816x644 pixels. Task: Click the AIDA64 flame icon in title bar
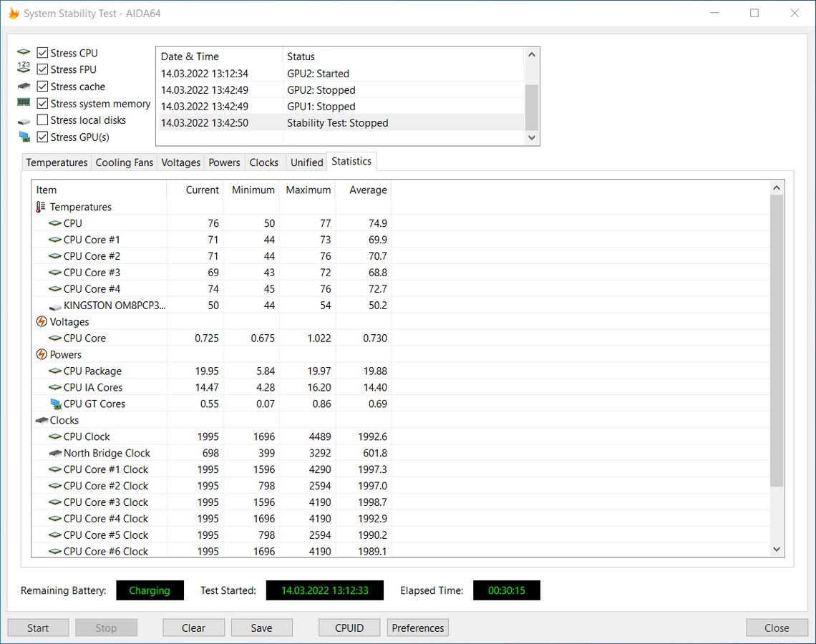14,14
